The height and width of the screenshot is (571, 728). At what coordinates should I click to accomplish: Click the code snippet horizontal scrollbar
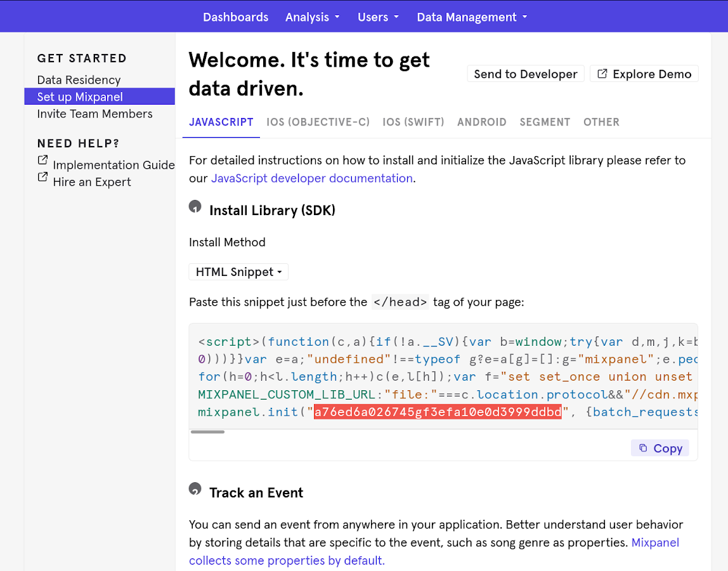[x=207, y=432]
